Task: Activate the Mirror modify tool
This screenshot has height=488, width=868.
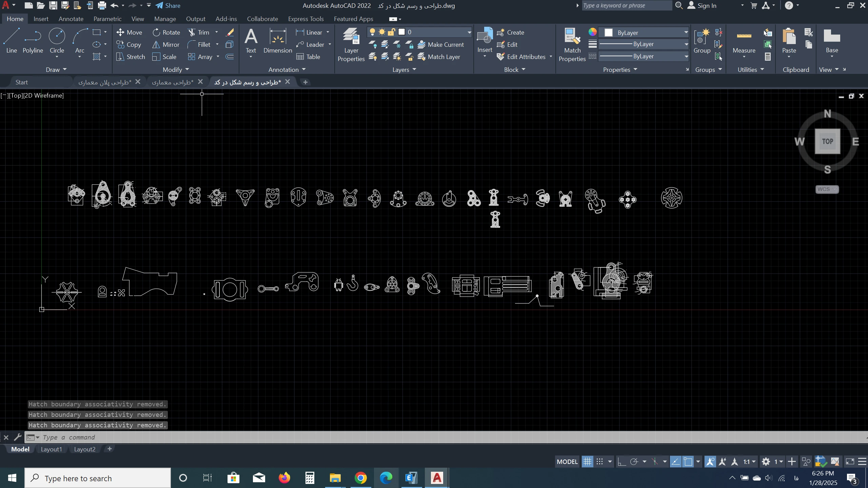Action: click(x=166, y=44)
